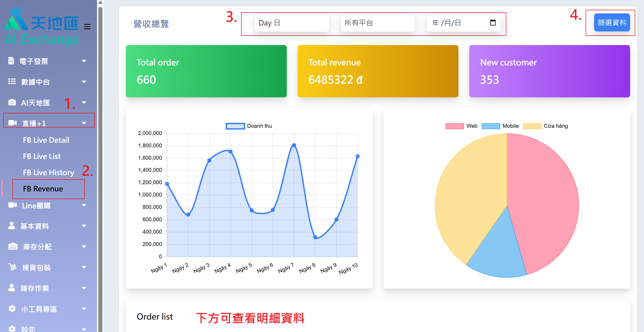This screenshot has width=644, height=332.
Task: Open the calendar picker icon in date field
Action: [493, 23]
